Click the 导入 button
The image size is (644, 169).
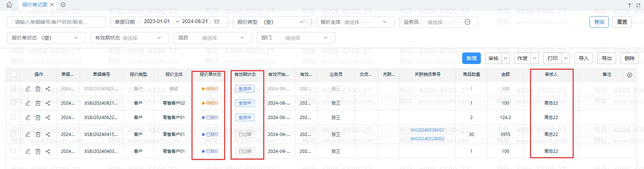tap(584, 58)
